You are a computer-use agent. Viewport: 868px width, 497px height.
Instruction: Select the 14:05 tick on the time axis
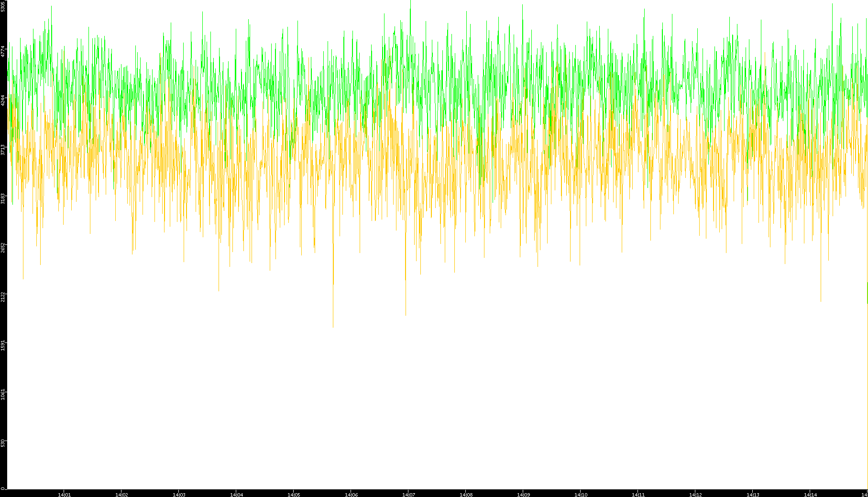[294, 495]
